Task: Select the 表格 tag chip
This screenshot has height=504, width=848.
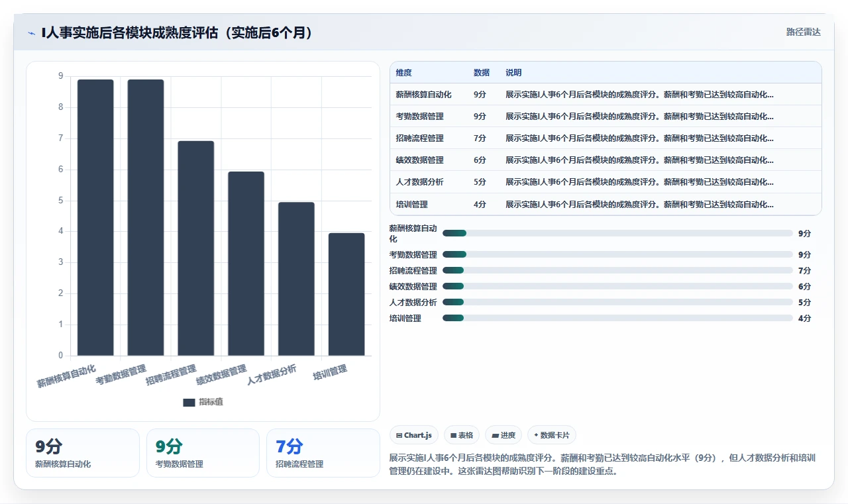Action: click(x=462, y=435)
